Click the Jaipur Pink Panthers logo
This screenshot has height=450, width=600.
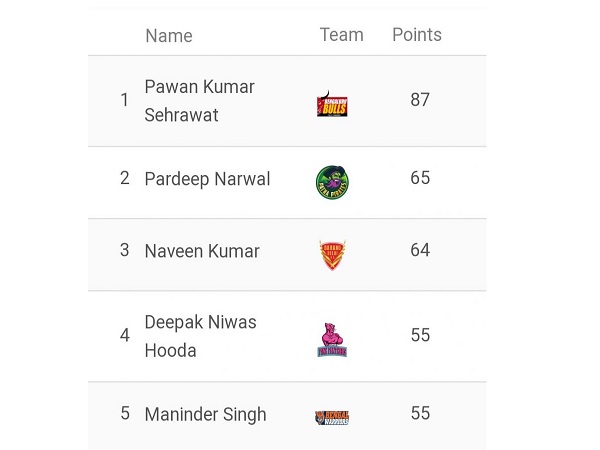point(332,340)
